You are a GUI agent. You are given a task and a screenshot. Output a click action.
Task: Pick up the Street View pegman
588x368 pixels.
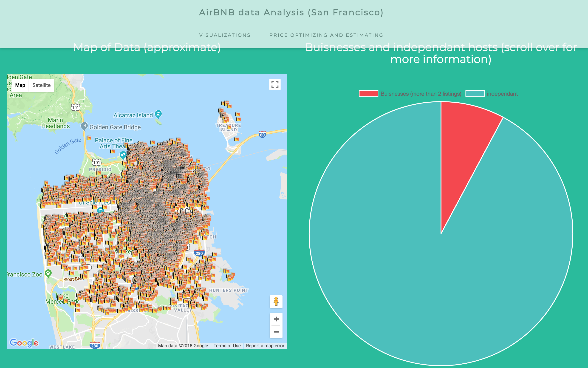[276, 302]
